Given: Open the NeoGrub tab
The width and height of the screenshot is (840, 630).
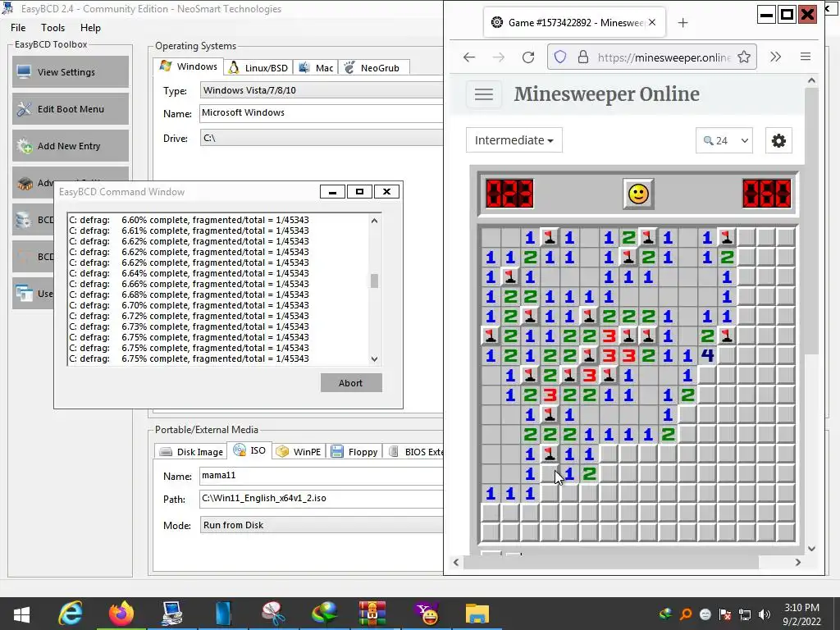Looking at the screenshot, I should (x=373, y=68).
